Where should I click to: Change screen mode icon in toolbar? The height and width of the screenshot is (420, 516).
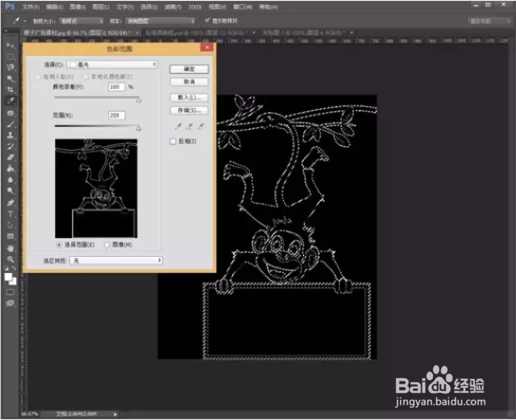[x=10, y=303]
